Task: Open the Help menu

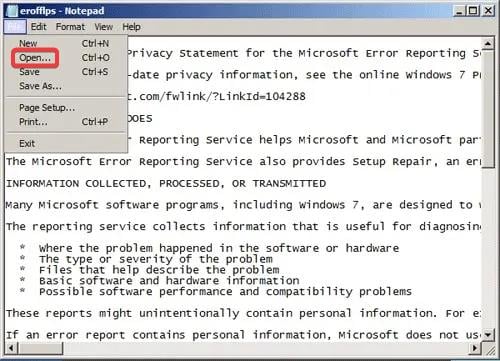Action: point(131,27)
